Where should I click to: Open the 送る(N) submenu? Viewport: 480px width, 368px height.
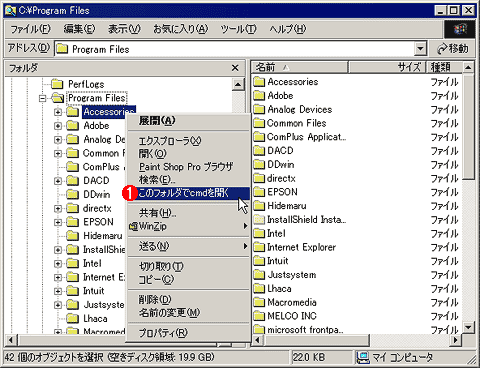click(x=189, y=246)
